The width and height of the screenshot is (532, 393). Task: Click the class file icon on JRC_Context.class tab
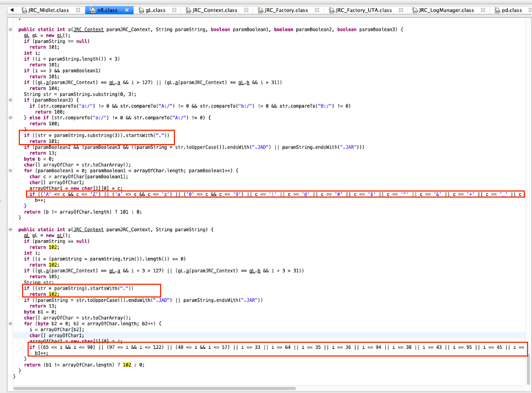click(x=189, y=10)
